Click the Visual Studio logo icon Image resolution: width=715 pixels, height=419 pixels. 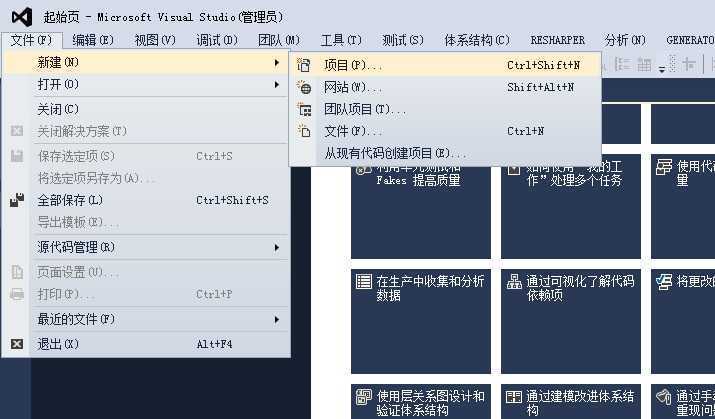click(x=22, y=17)
